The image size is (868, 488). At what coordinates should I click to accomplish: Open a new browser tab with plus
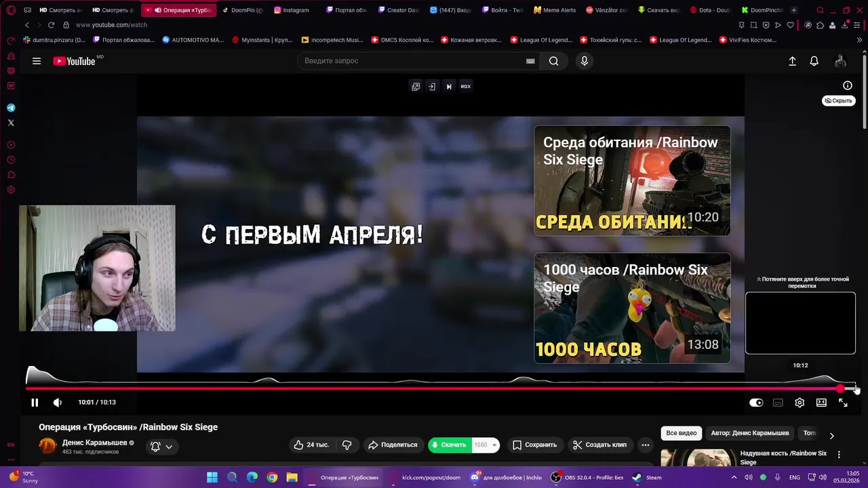pos(794,10)
